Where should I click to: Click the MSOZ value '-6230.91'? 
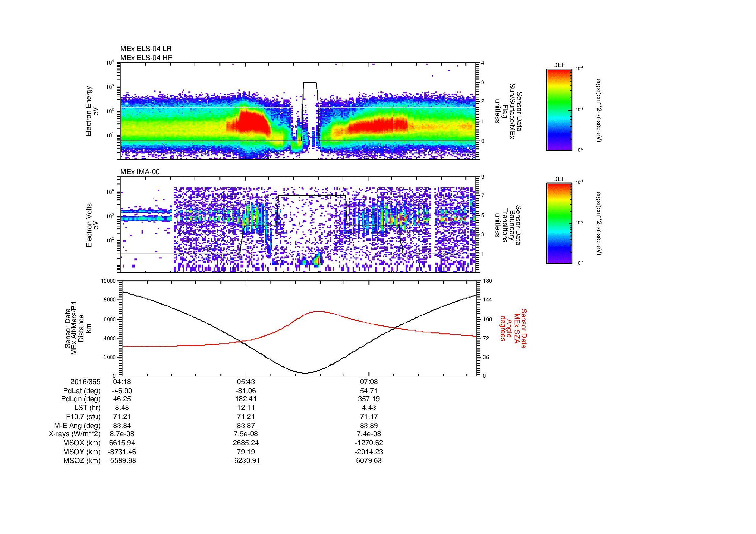(x=246, y=461)
